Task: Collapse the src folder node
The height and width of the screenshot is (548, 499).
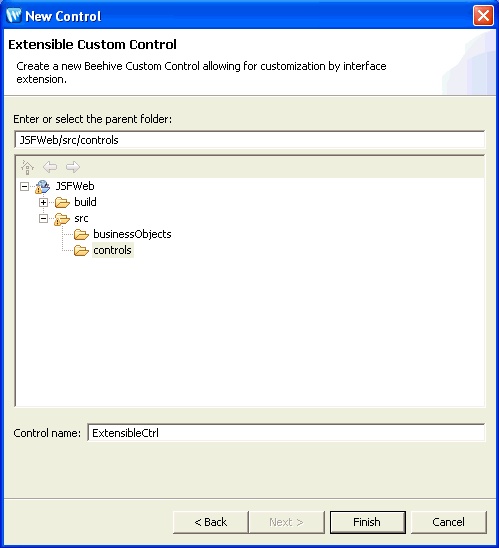Action: point(43,218)
